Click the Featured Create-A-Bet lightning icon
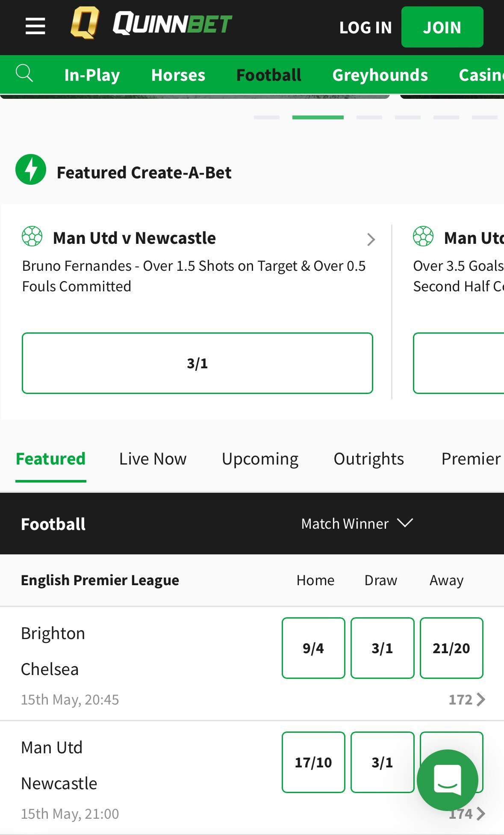This screenshot has width=504, height=835. pos(30,169)
